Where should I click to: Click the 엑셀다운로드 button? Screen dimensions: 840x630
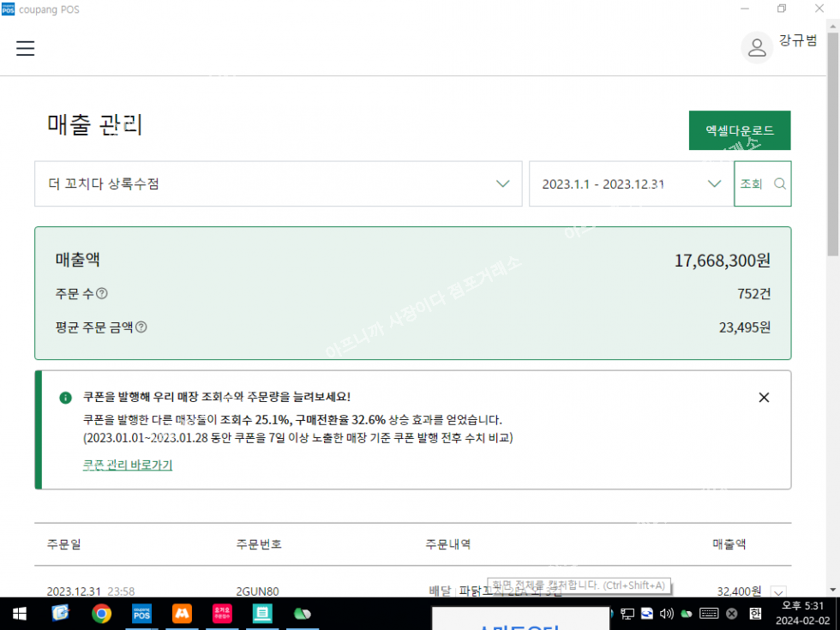point(739,130)
